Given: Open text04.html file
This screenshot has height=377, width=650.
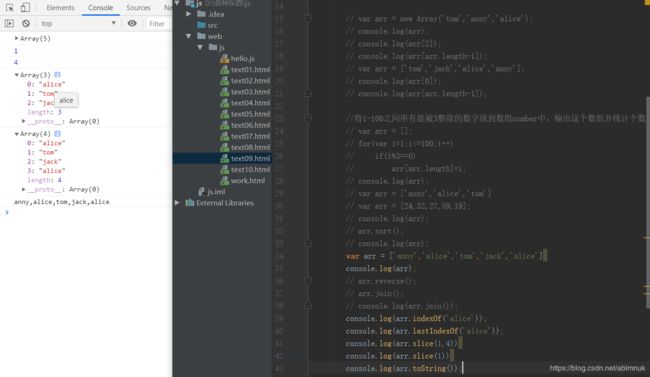Looking at the screenshot, I should [250, 103].
